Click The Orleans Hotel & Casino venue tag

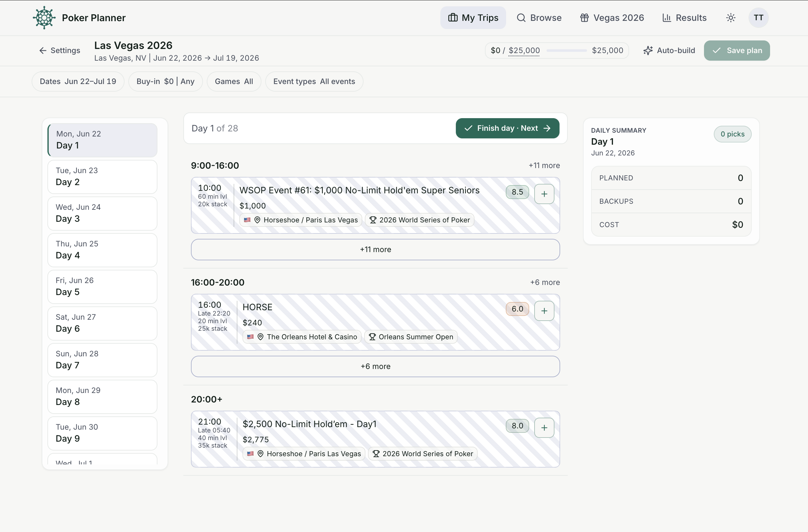click(x=302, y=337)
